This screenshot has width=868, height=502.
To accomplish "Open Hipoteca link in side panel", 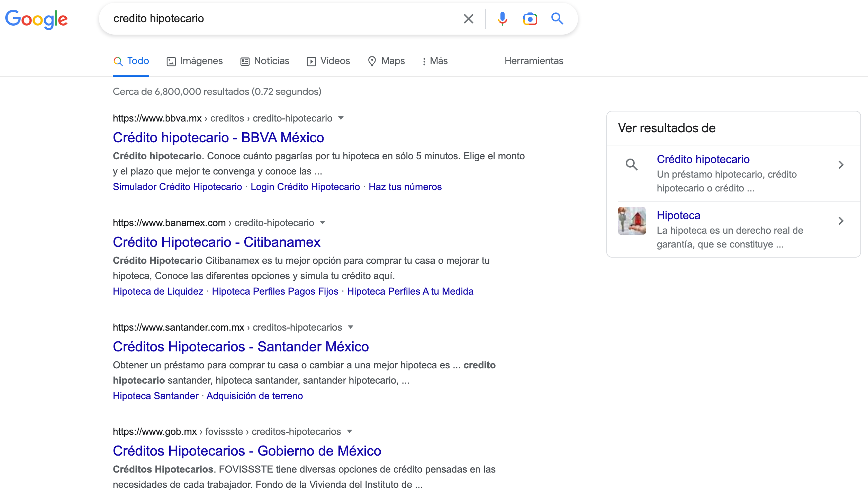I will click(678, 215).
